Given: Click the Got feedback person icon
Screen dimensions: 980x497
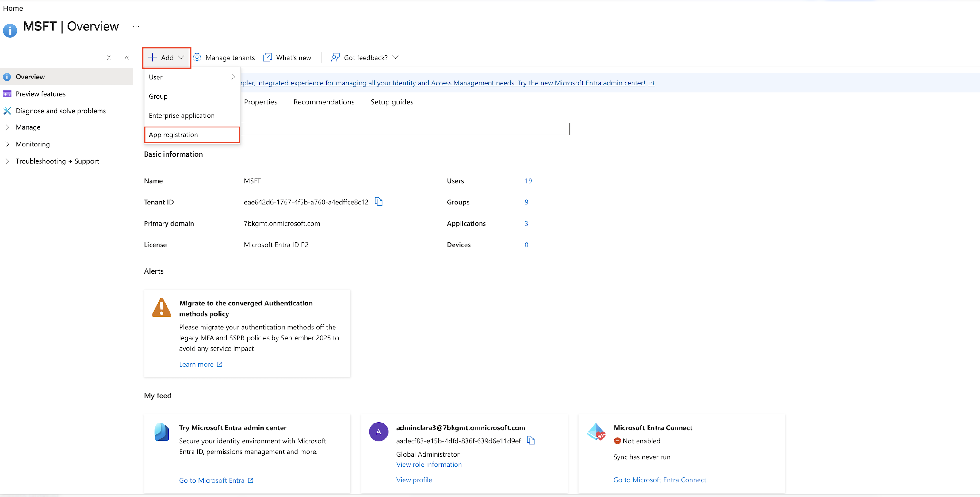Looking at the screenshot, I should (x=335, y=57).
